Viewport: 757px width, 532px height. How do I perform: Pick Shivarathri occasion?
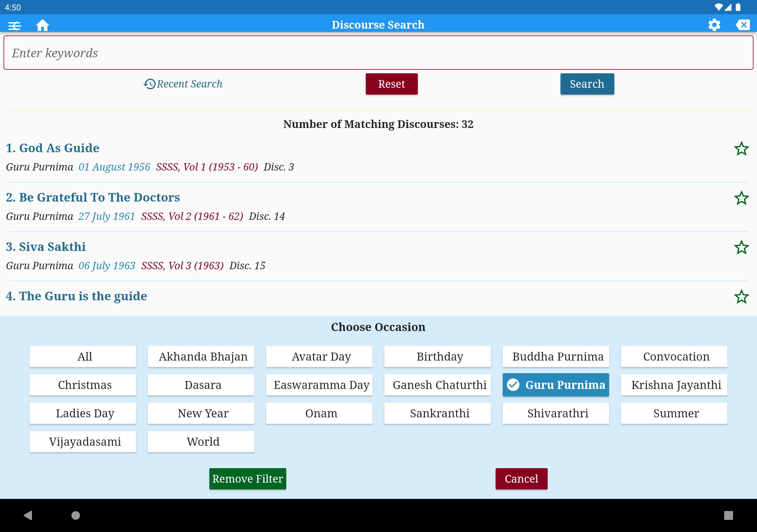click(x=556, y=413)
